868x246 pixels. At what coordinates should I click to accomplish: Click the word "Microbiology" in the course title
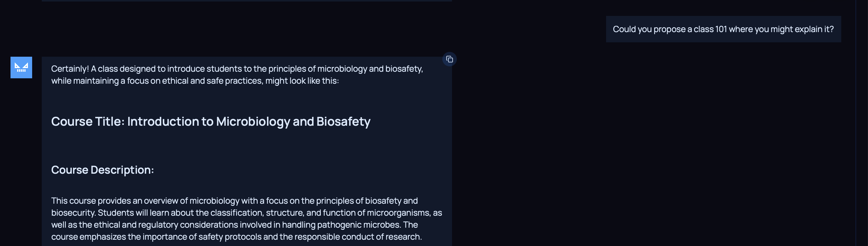tap(253, 121)
